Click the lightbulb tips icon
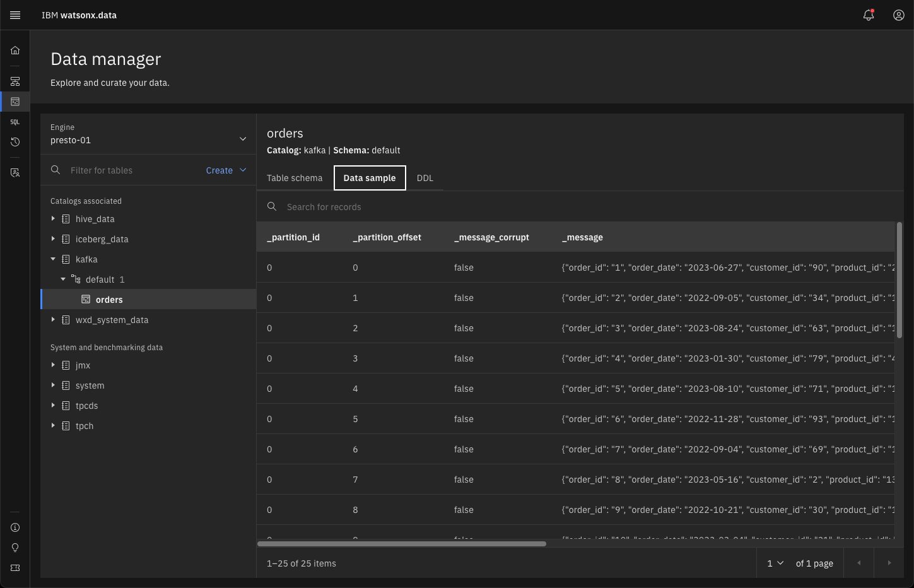This screenshot has height=588, width=914. pos(15,548)
